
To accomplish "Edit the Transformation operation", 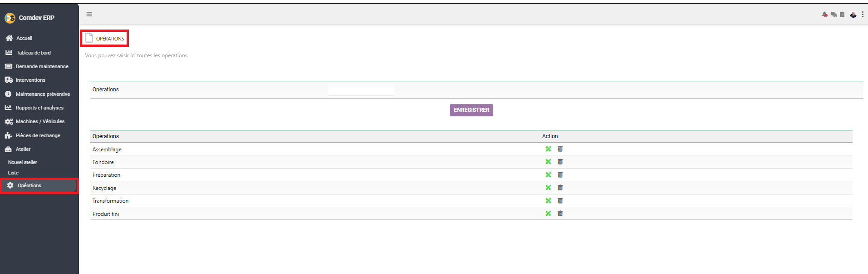I will (548, 201).
